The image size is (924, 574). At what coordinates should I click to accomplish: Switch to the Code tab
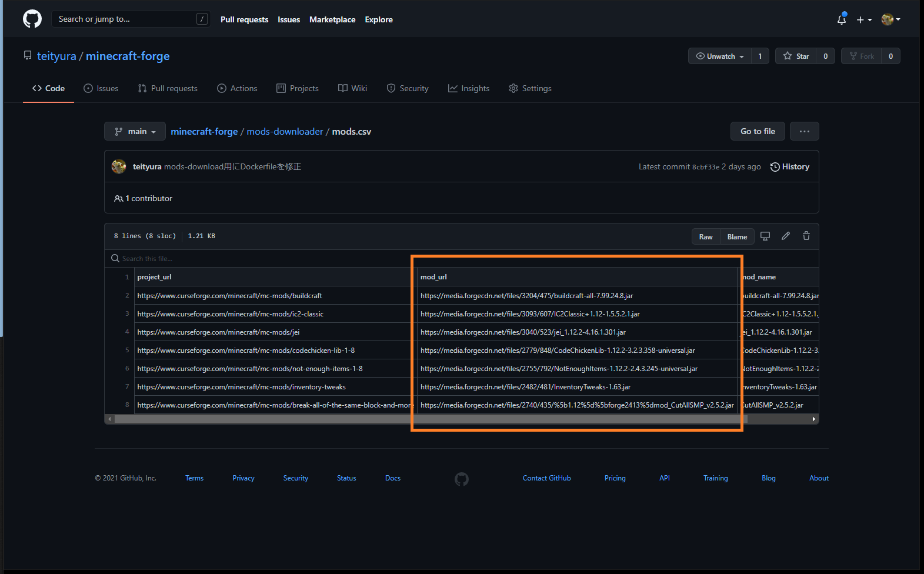pos(48,88)
